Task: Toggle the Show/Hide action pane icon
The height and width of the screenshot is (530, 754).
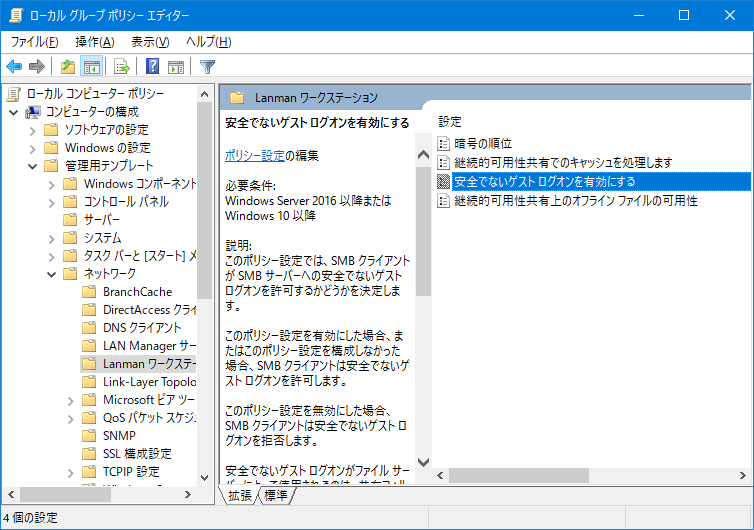Action: click(x=176, y=66)
